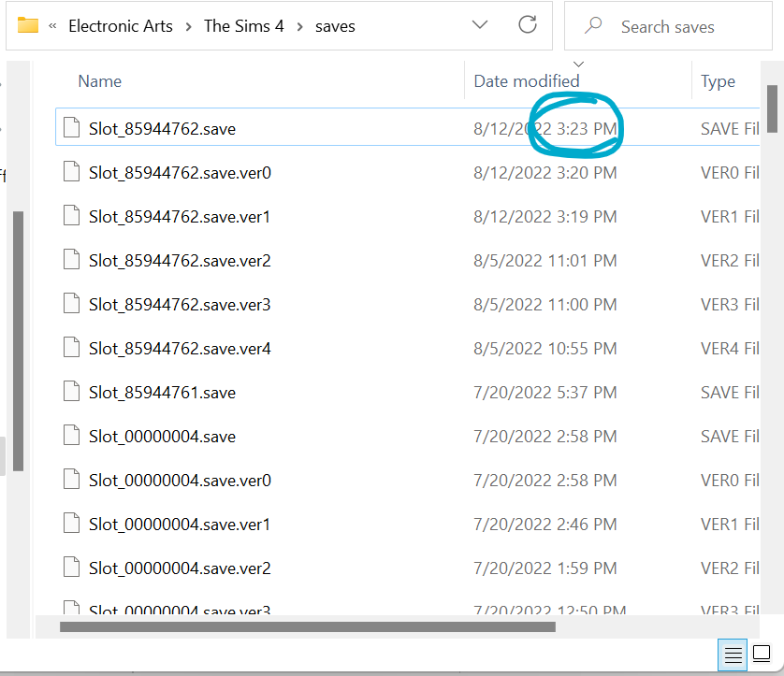784x676 pixels.
Task: Click file icon beside Slot_85944761.save
Action: coord(71,391)
